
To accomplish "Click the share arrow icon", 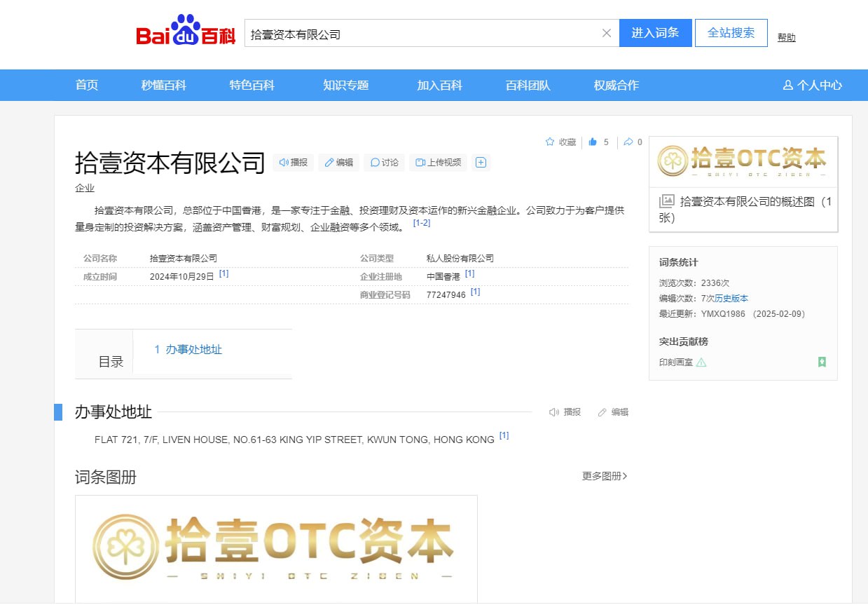I will (x=628, y=142).
